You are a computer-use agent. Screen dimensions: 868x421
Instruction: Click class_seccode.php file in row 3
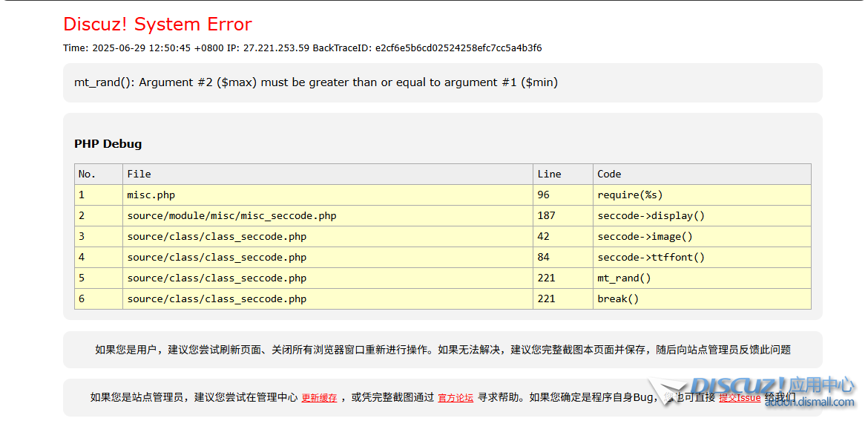328,237
